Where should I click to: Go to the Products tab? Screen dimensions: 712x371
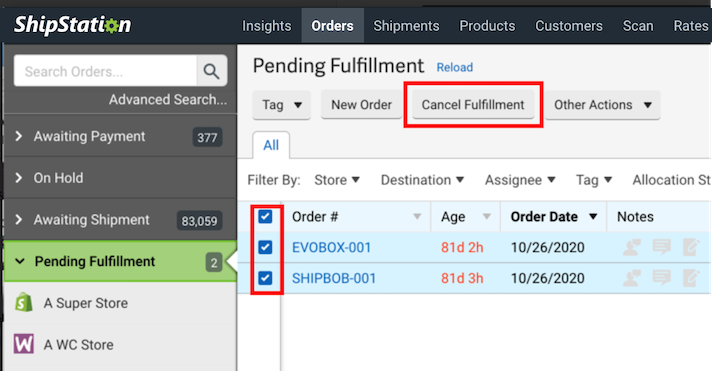click(487, 26)
